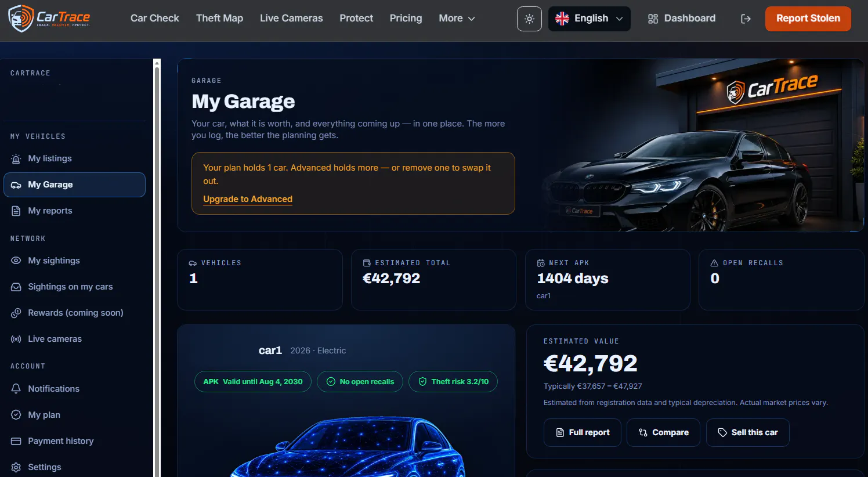The width and height of the screenshot is (868, 477).
Task: Toggle the light/dark theme sun button
Action: click(x=529, y=19)
